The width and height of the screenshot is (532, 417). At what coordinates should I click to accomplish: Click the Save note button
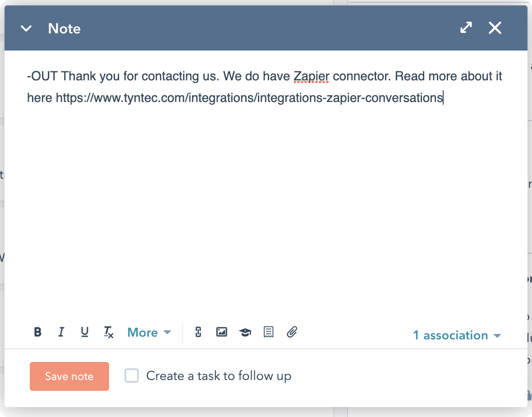pos(69,376)
